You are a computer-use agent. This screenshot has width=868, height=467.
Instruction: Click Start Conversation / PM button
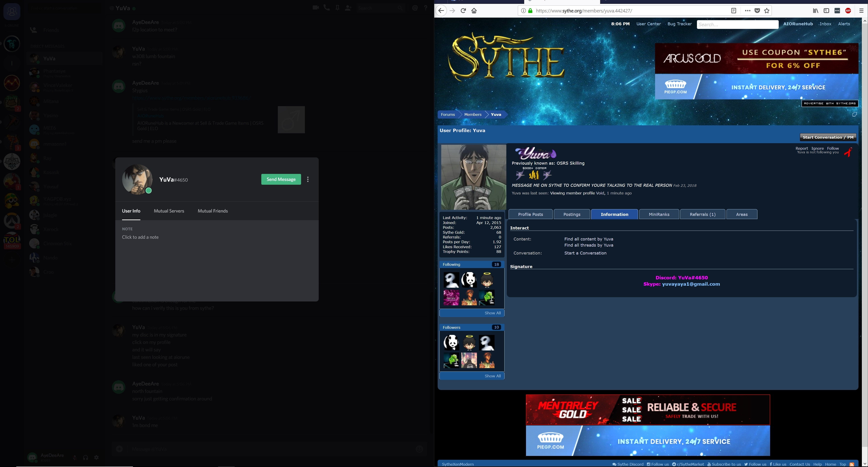point(828,137)
